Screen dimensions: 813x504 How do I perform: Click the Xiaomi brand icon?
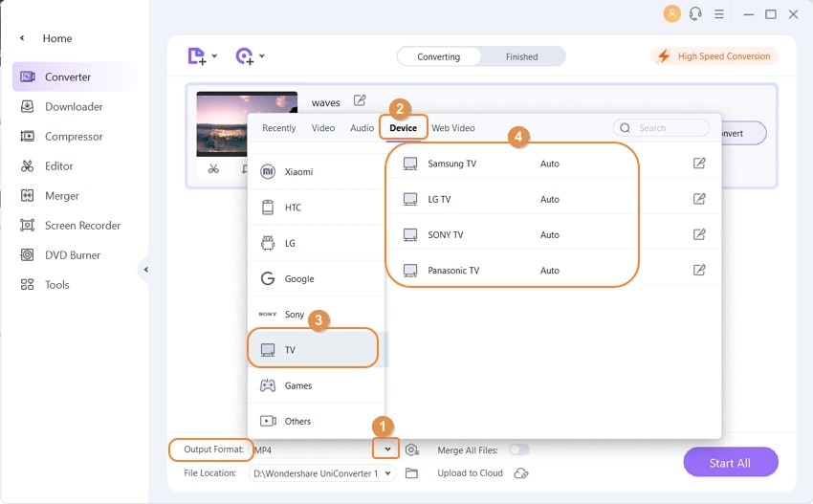click(268, 171)
